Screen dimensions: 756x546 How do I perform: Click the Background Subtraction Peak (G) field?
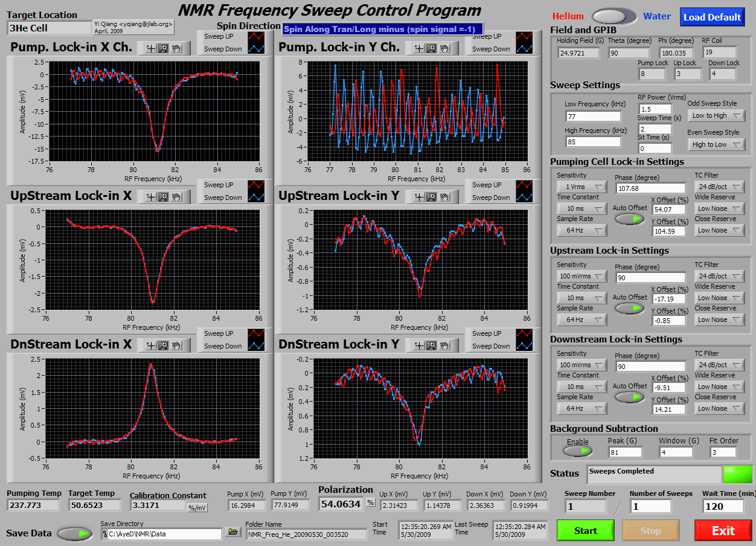(625, 452)
